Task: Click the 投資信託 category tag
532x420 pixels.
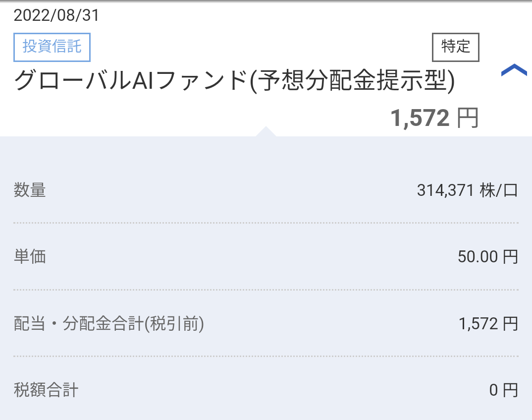Action: (x=52, y=49)
